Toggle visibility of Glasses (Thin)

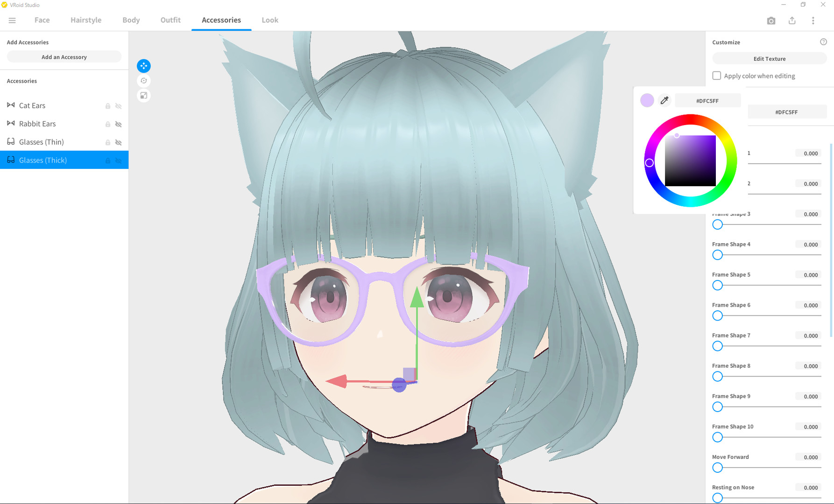click(119, 142)
